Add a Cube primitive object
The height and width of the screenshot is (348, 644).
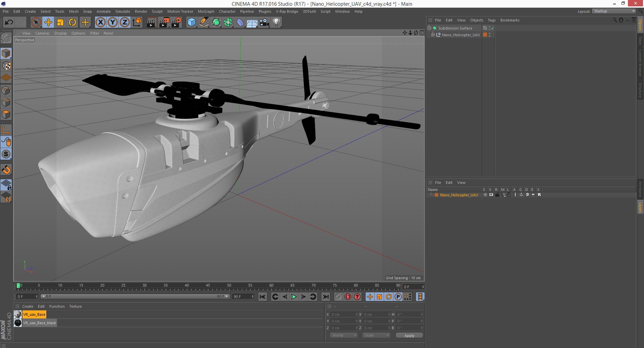(x=192, y=22)
